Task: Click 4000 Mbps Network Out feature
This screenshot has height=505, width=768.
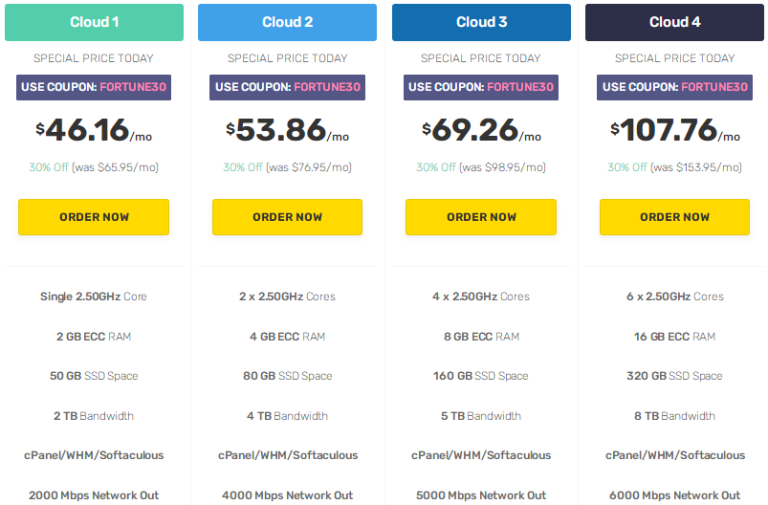Action: click(287, 495)
